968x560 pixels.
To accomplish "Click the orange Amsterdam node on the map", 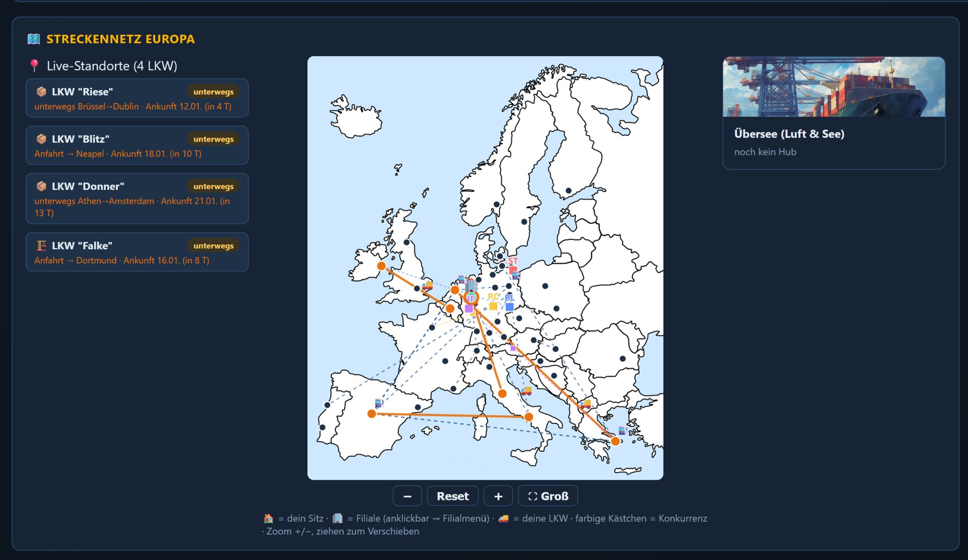I will [455, 290].
